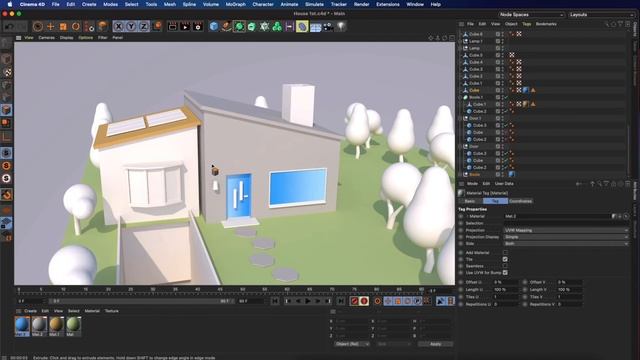Screen dimensions: 640x360
Task: Open the MoGraph menu
Action: 236,4
